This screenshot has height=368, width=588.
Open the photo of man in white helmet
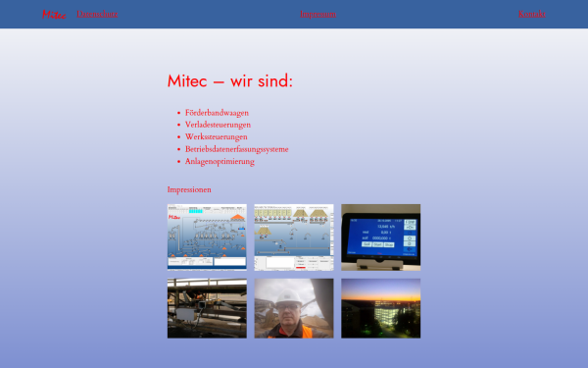294,308
